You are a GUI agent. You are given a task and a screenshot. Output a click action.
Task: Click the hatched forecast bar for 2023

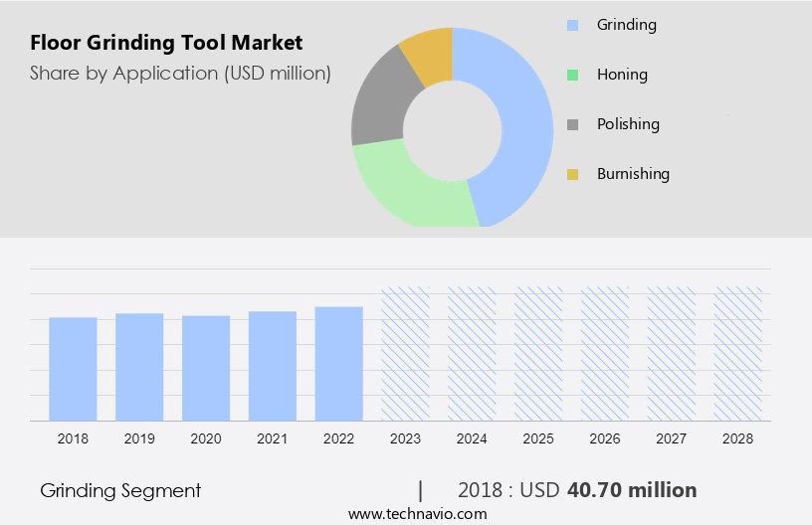pos(405,353)
